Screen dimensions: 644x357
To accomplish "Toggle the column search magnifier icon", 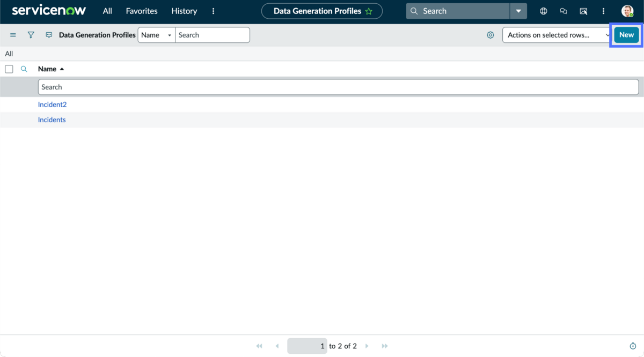I will pyautogui.click(x=24, y=69).
